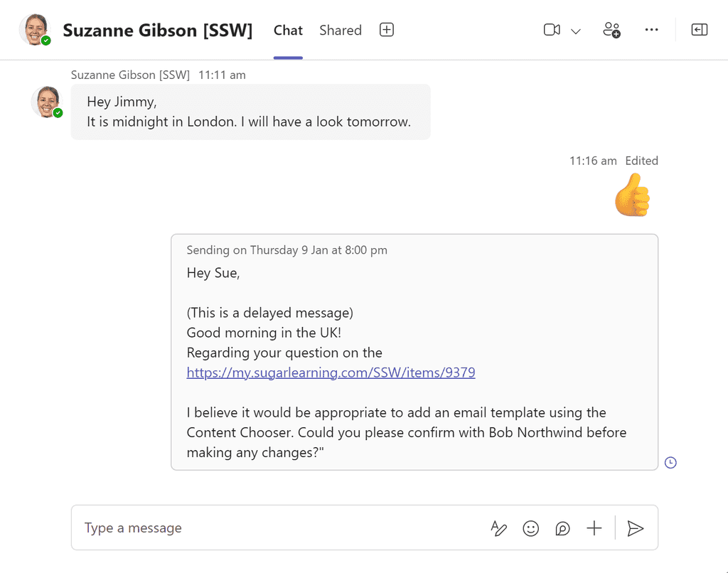Open the video call options chevron
Screen dimensions: 728x573
[x=575, y=31]
